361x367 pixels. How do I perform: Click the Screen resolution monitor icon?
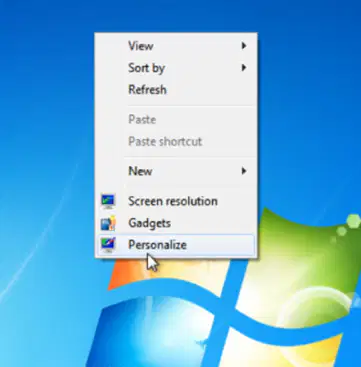coord(108,201)
